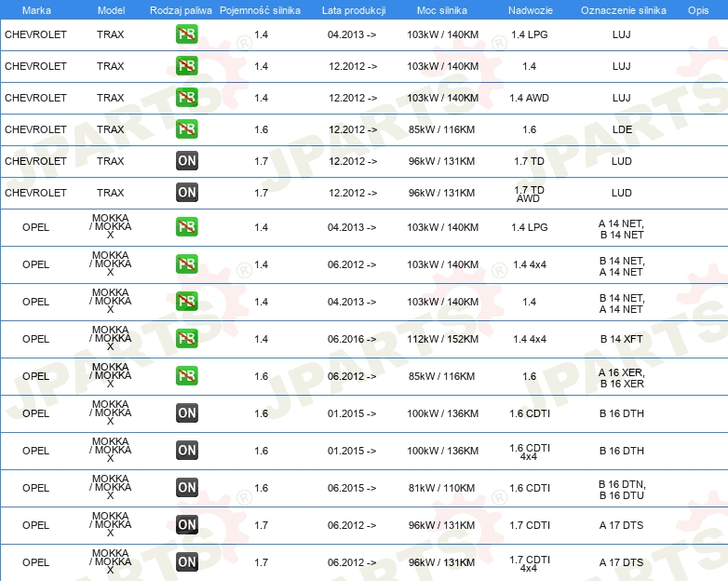Click the ON diesel icon in 1.7 CDTI 4x4 row
The width and height of the screenshot is (728, 581).
click(x=186, y=562)
